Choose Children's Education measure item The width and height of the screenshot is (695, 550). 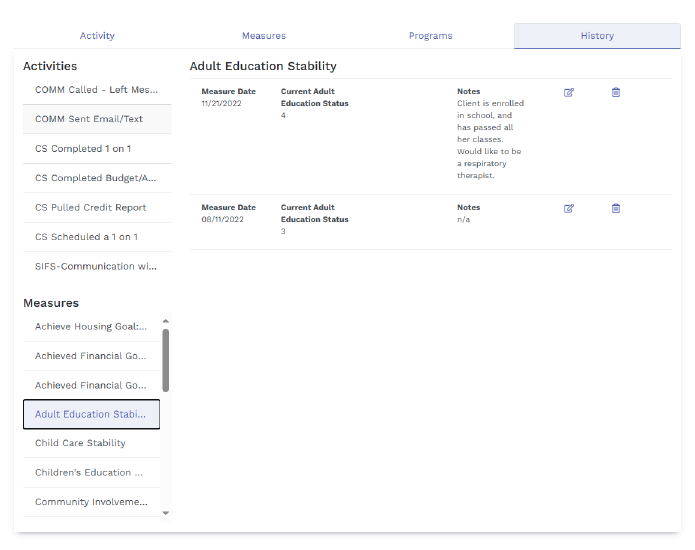91,473
